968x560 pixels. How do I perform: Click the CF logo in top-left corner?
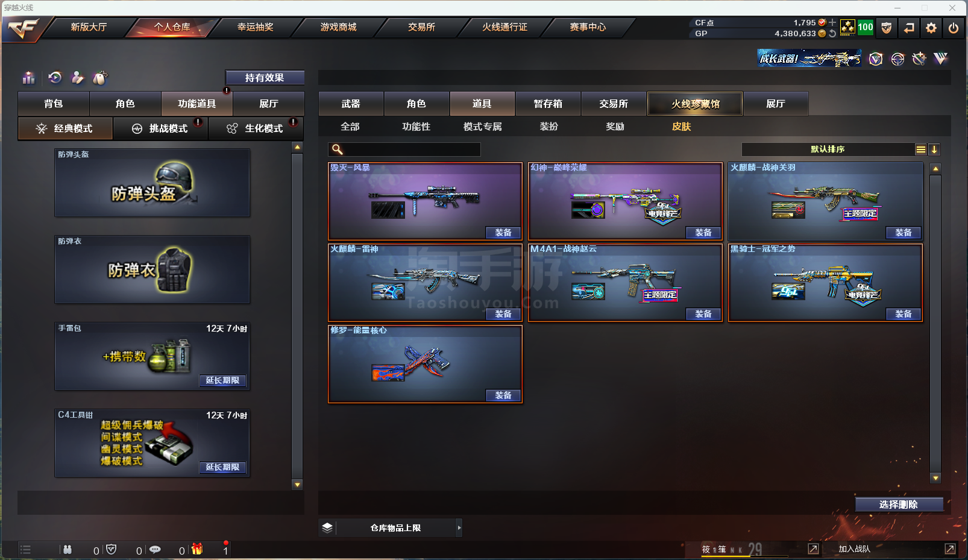(23, 28)
